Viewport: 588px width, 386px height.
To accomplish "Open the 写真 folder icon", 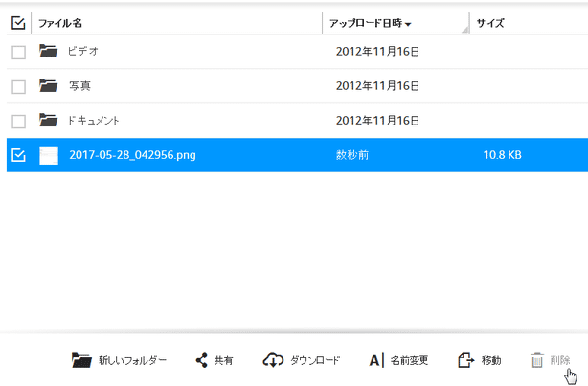I will (49, 85).
